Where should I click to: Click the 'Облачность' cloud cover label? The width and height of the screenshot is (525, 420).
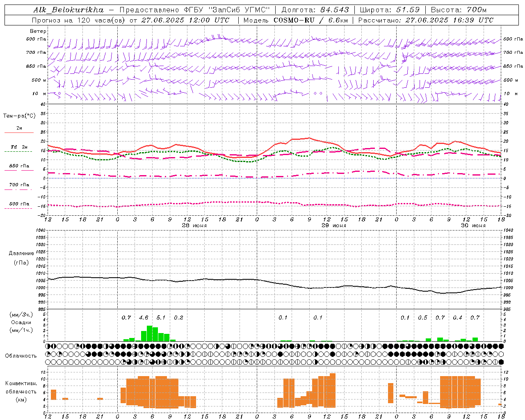(21, 356)
